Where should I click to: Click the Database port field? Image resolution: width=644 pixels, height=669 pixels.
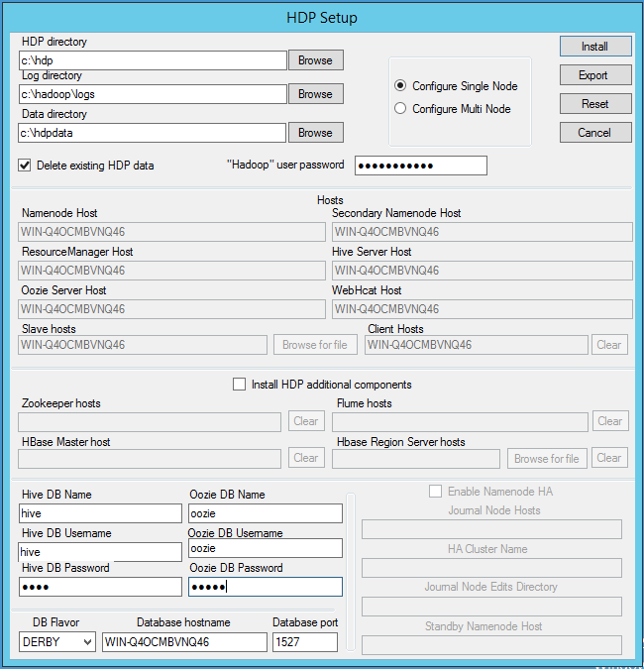[x=305, y=641]
